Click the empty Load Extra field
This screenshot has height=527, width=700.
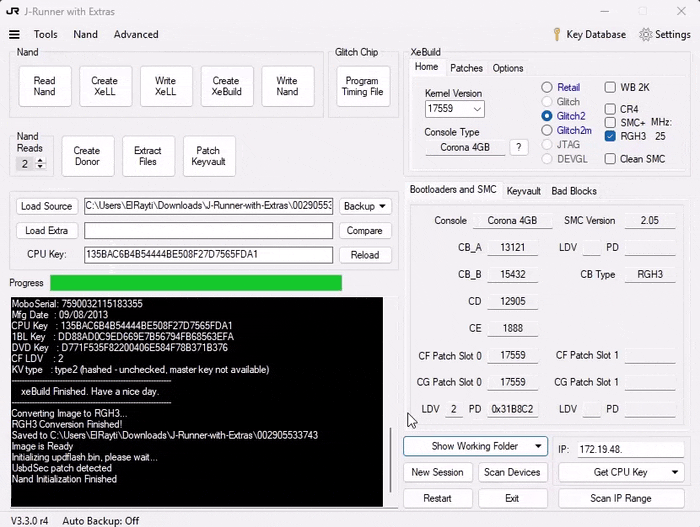(208, 230)
